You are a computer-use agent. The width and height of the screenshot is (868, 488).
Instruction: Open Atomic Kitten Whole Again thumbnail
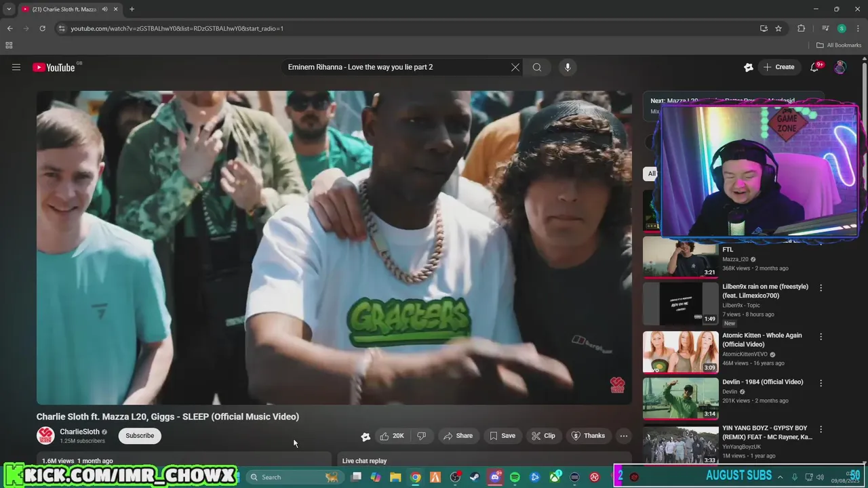pos(680,352)
